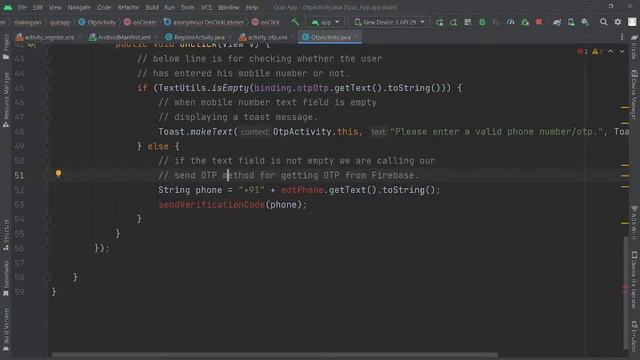Open the Device File Explorer panel
This screenshot has width=640, height=360.
tap(634, 280)
